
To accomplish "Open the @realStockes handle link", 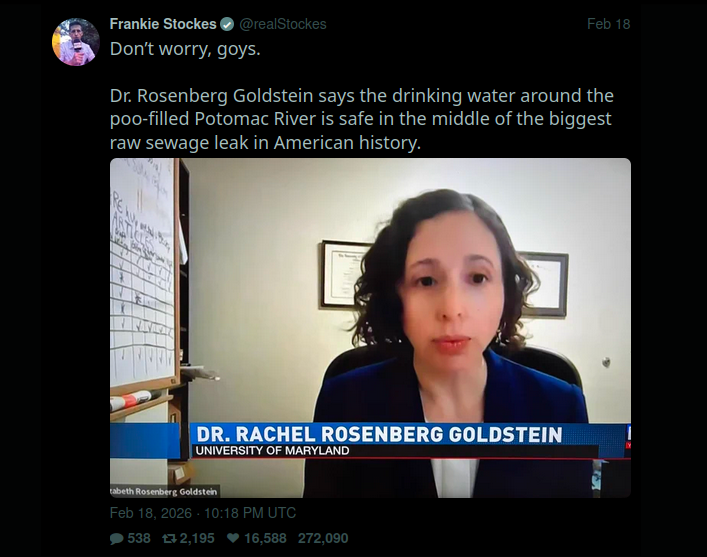I will [x=283, y=24].
